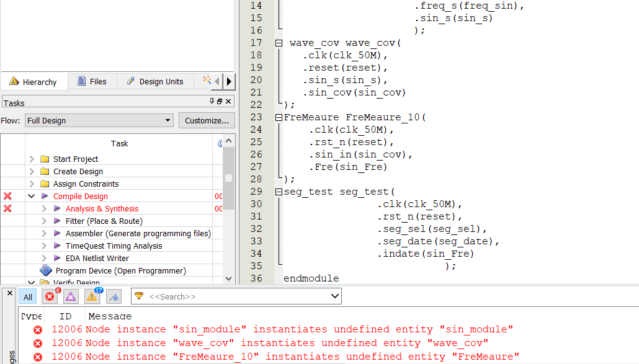Click into the messages Search field

(242, 296)
